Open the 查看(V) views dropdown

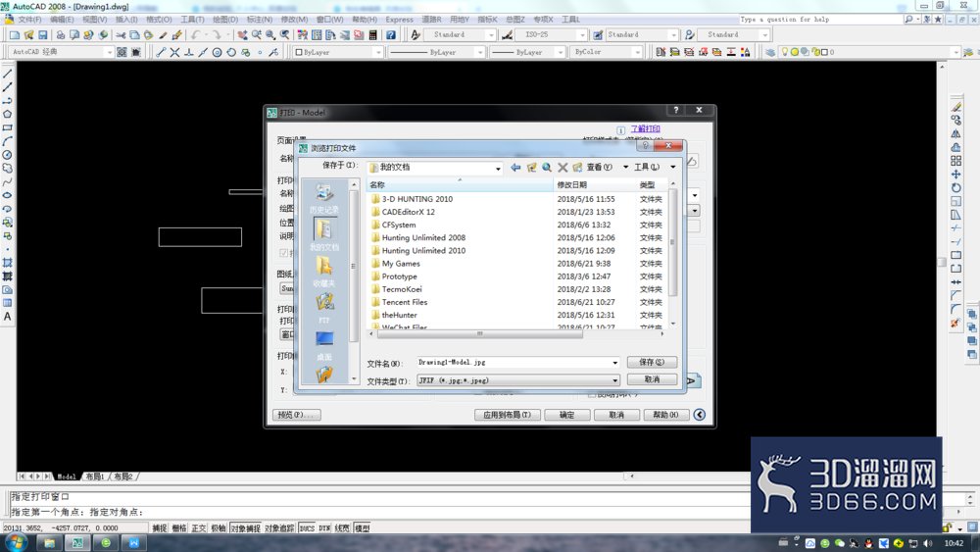608,167
